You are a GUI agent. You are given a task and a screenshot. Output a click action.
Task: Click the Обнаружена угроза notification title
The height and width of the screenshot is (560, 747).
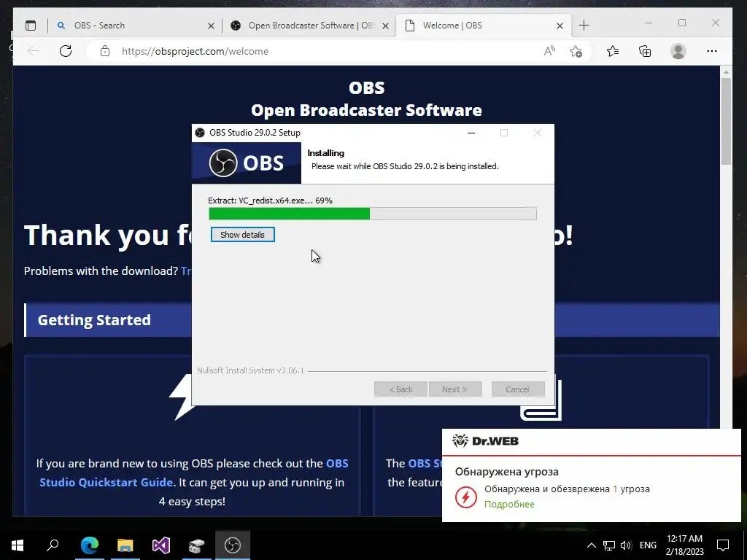507,472
